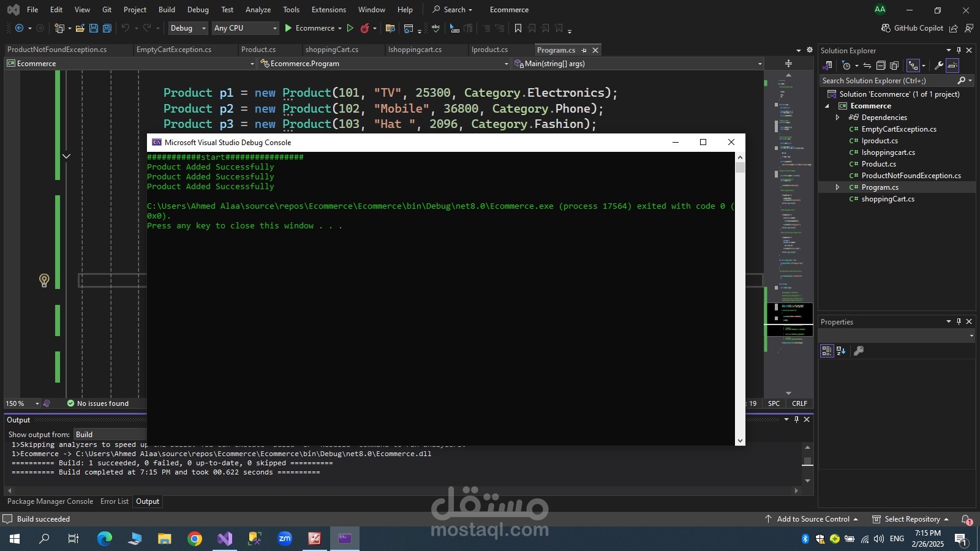Screen dimensions: 980x551
Task: Open the Any CPU platform dropdown
Action: click(x=245, y=28)
